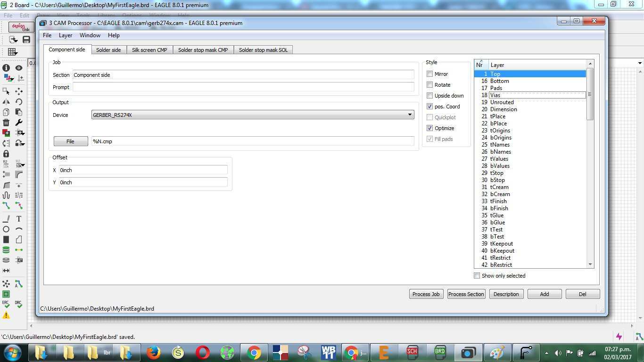Open the Help menu
This screenshot has height=362, width=644.
[x=114, y=35]
